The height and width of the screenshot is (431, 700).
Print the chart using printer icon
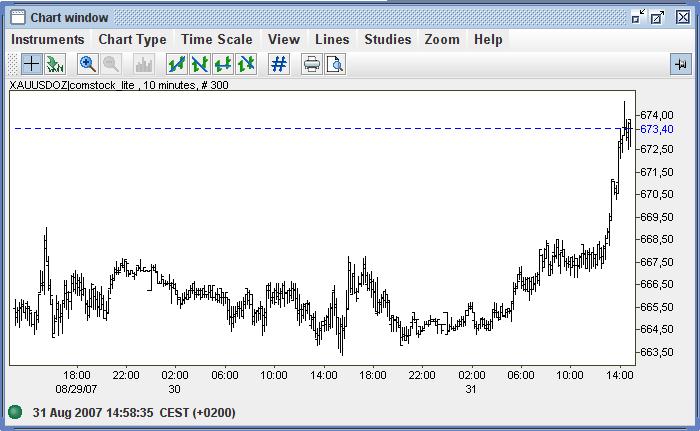312,64
